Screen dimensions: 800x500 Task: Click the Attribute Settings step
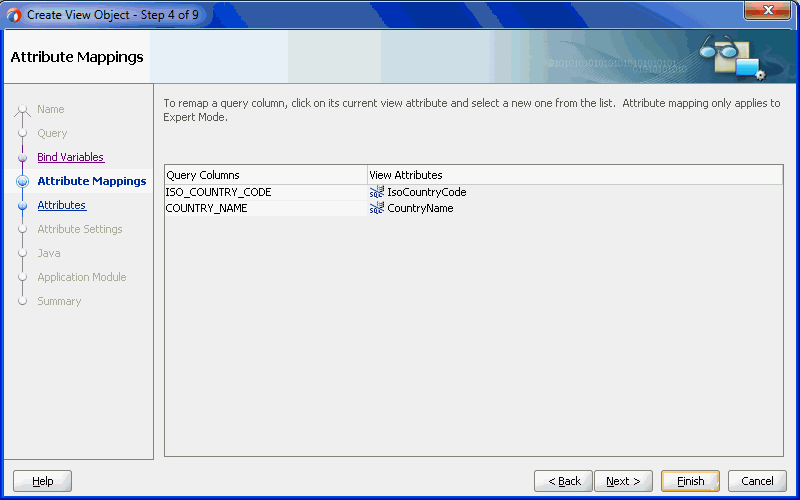[x=80, y=229]
